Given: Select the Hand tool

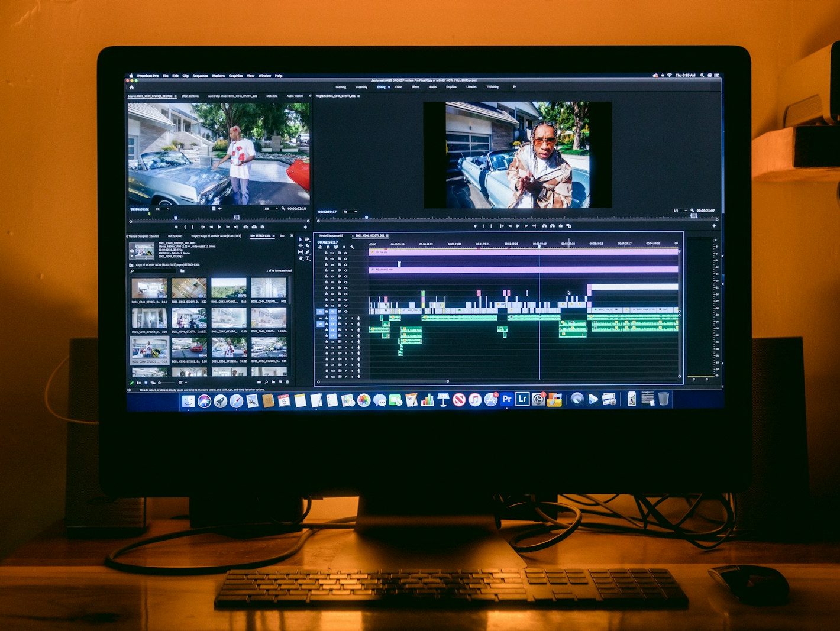Looking at the screenshot, I should 301,259.
